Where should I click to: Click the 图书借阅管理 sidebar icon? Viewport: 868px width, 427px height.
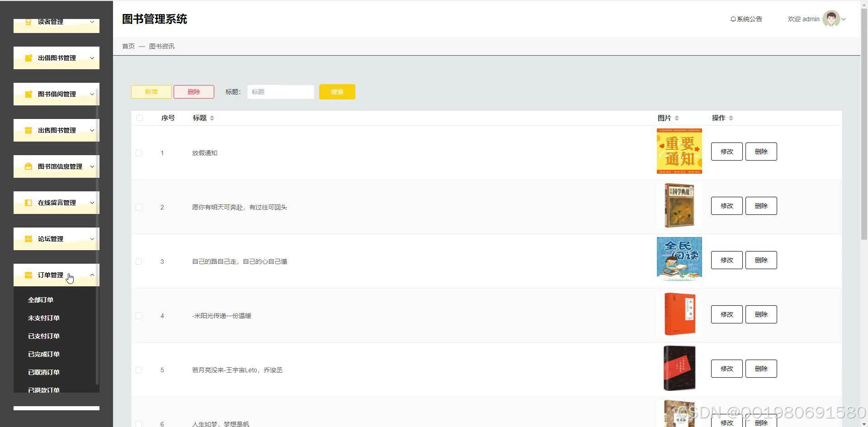click(x=28, y=94)
